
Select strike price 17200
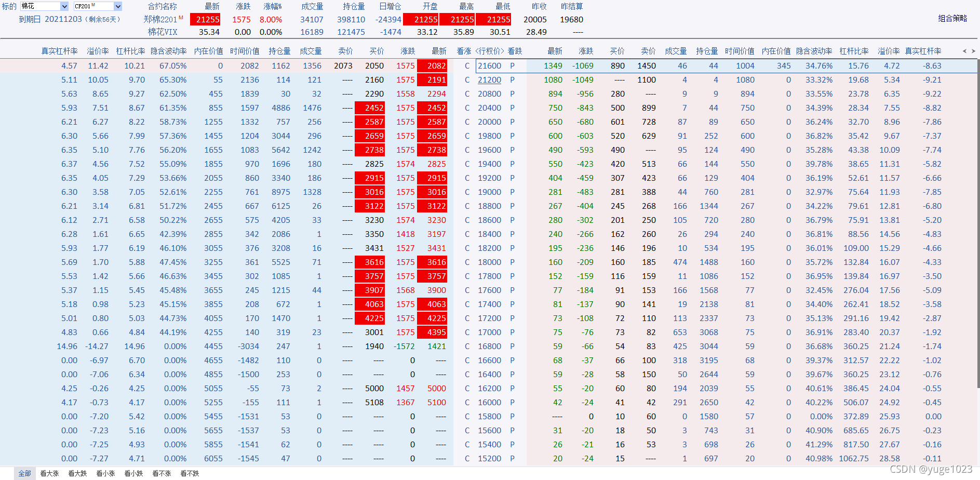point(490,318)
